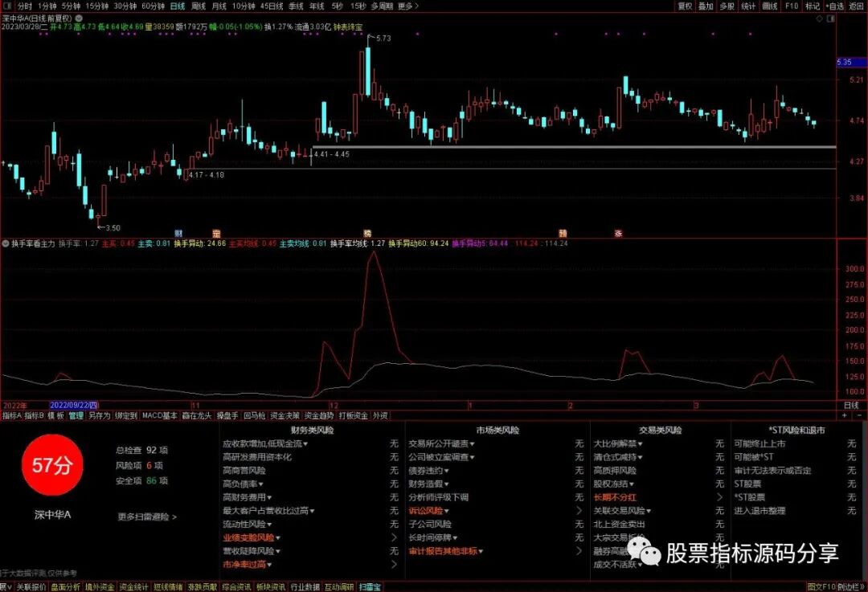This screenshot has height=592, width=868.
Task: Click the arrow for 诉讼风险 details
Action: click(x=579, y=511)
